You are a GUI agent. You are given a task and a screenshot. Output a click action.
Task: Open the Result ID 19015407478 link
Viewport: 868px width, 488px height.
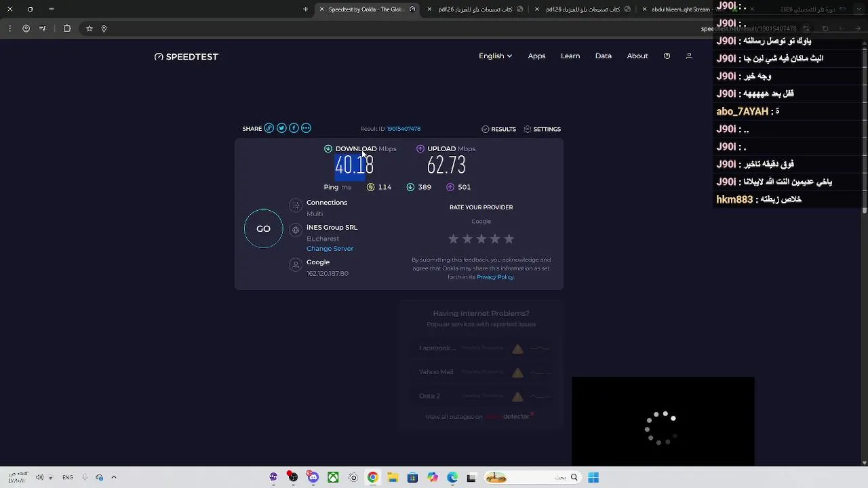coord(403,129)
